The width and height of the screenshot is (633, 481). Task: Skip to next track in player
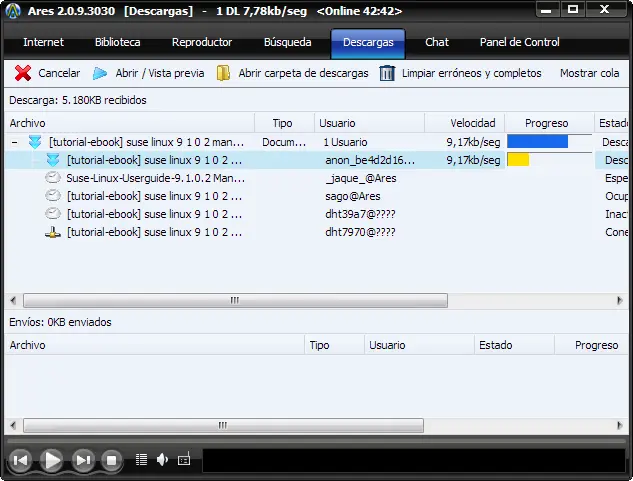click(x=83, y=460)
